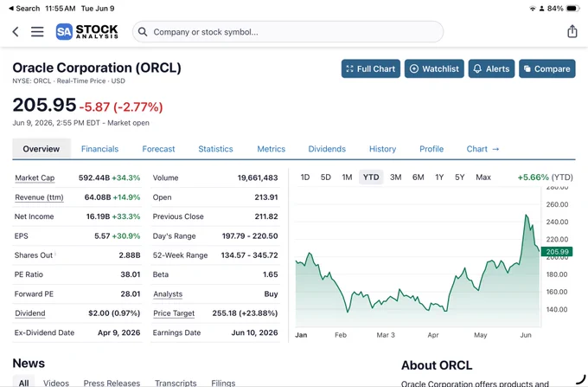Image resolution: width=588 pixels, height=387 pixels.
Task: Click the Compare button
Action: point(547,68)
